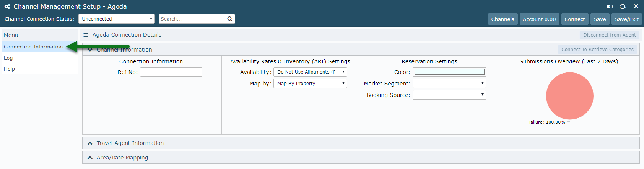
Task: Click the Channels button
Action: coord(503,19)
